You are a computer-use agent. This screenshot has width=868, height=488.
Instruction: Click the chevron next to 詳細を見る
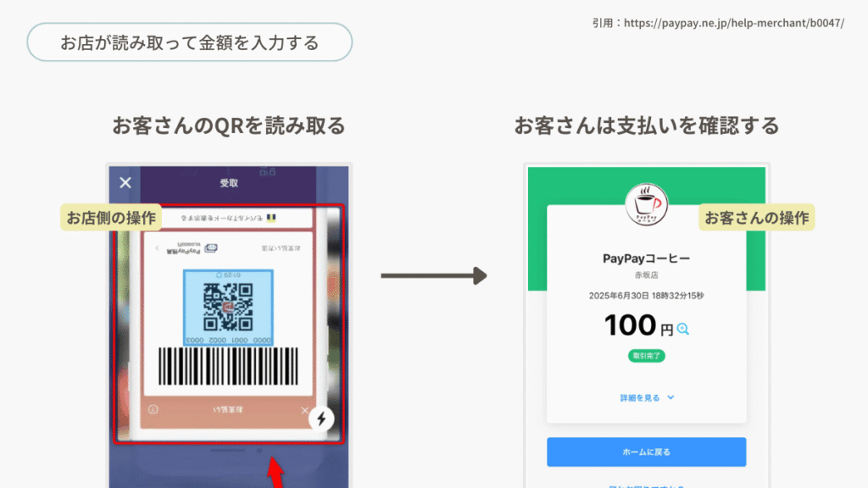coord(670,398)
